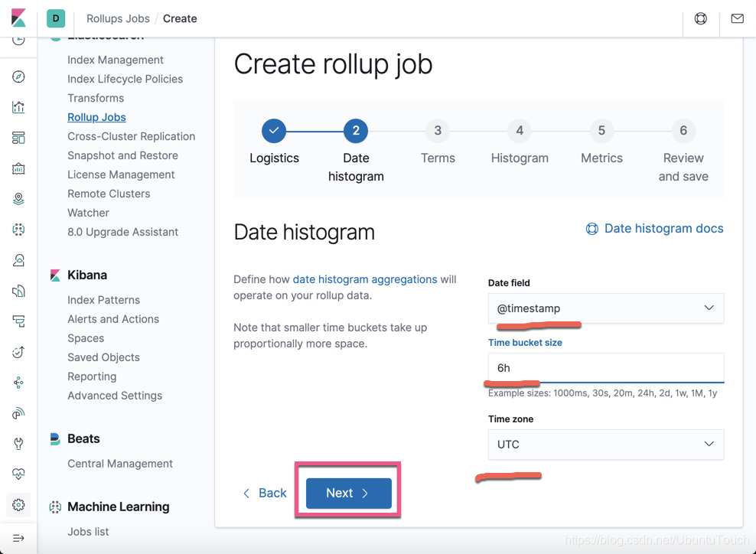756x554 pixels.
Task: Click the lifebuoy icon beside docs link
Action: [592, 229]
